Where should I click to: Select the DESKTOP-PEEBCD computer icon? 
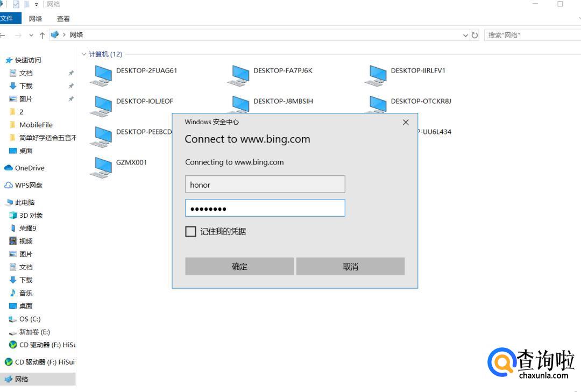click(101, 137)
